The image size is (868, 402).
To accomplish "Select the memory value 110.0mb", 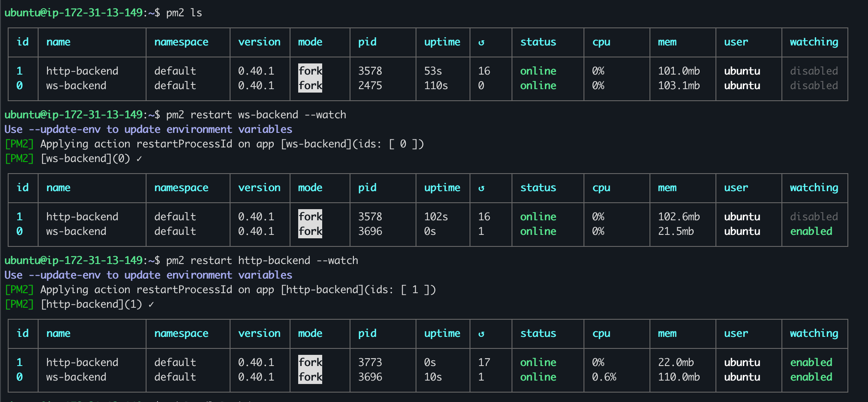I will click(679, 377).
